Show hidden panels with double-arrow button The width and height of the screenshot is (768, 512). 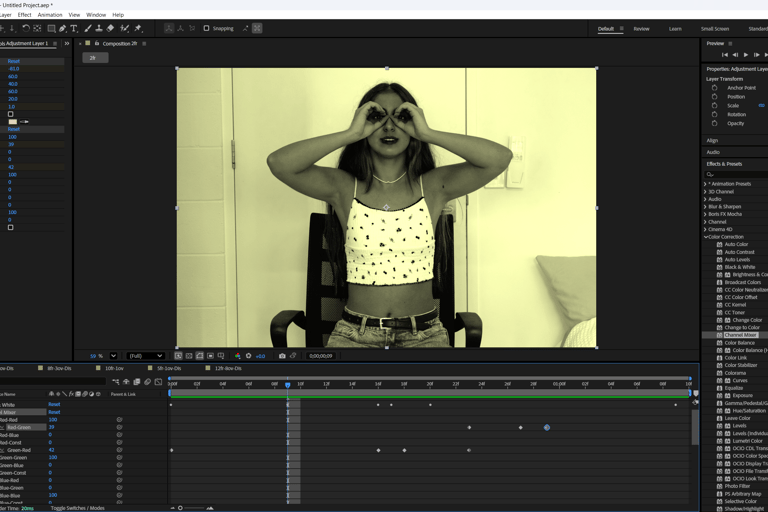tap(67, 44)
